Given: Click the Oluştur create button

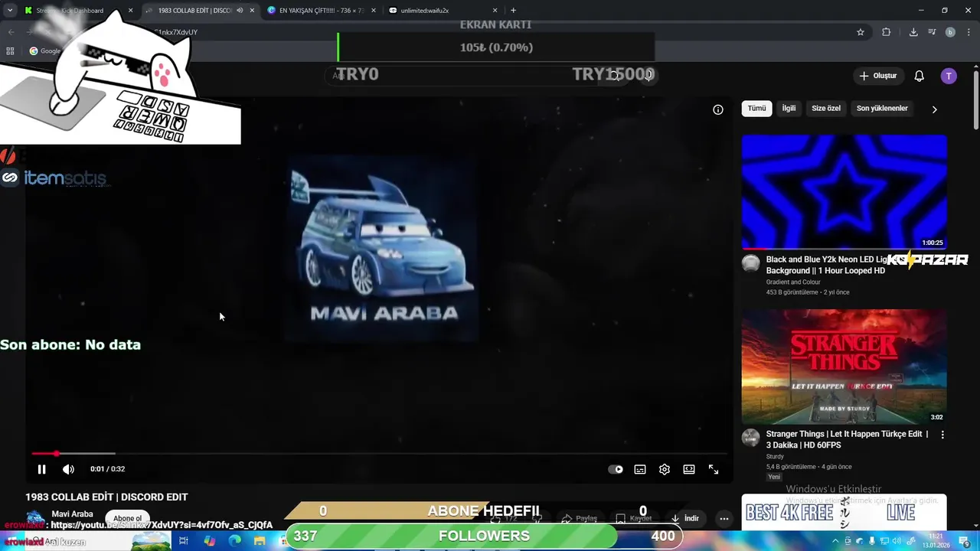Looking at the screenshot, I should click(x=877, y=76).
